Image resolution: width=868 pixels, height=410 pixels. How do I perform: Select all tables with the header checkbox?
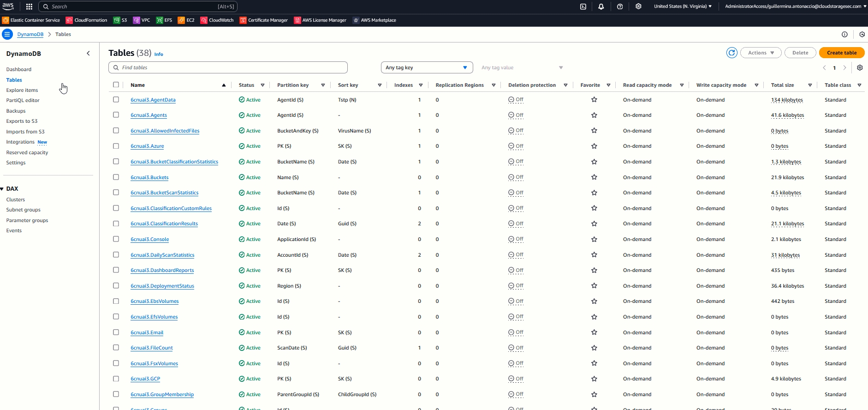[x=116, y=84]
